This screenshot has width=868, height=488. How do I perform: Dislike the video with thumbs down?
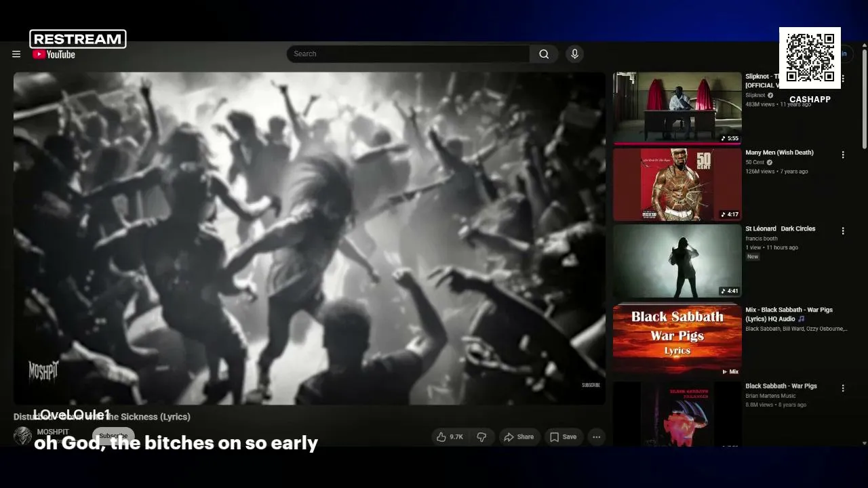481,437
